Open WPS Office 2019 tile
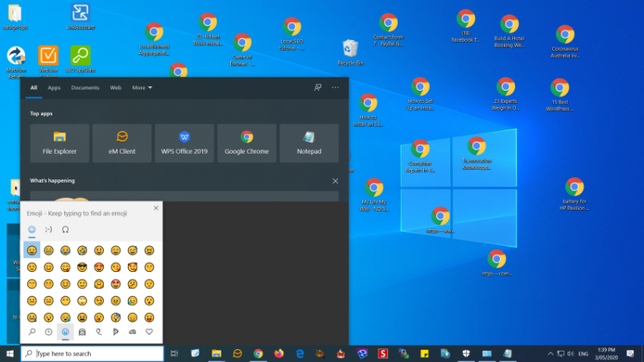 tap(184, 143)
